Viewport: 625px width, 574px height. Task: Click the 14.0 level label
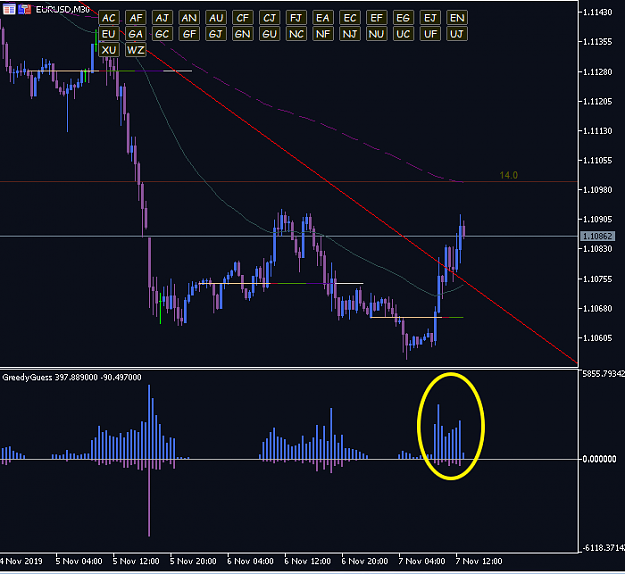pyautogui.click(x=509, y=175)
